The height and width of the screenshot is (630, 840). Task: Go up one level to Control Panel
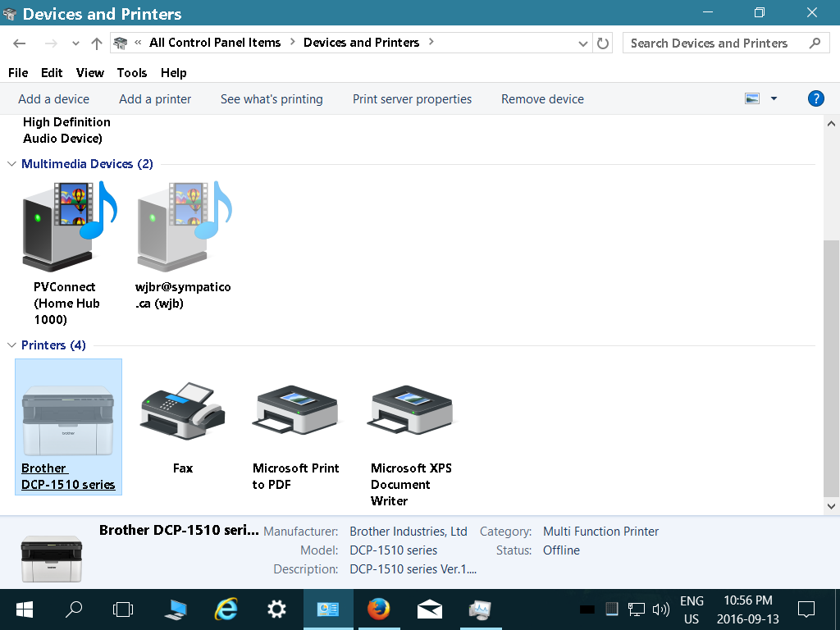point(97,43)
